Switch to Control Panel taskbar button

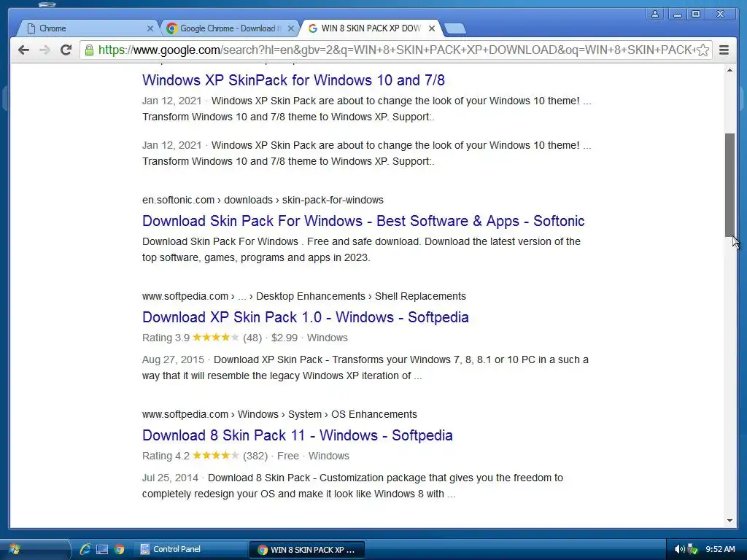[x=191, y=550]
